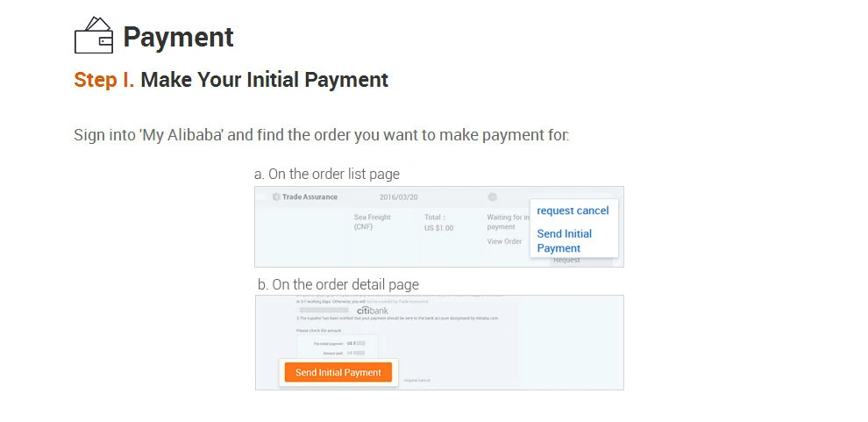
Task: Click the small request cancel link beside orange button
Action: [416, 381]
